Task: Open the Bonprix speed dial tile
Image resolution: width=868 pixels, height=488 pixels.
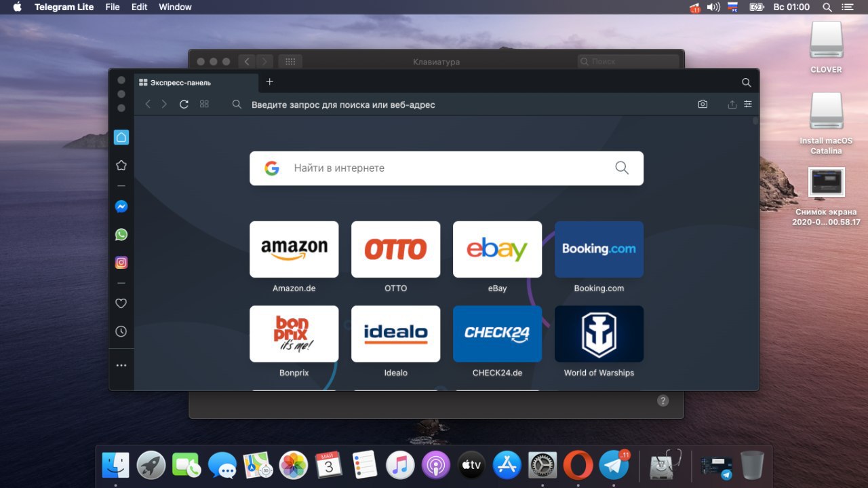Action: pos(294,334)
